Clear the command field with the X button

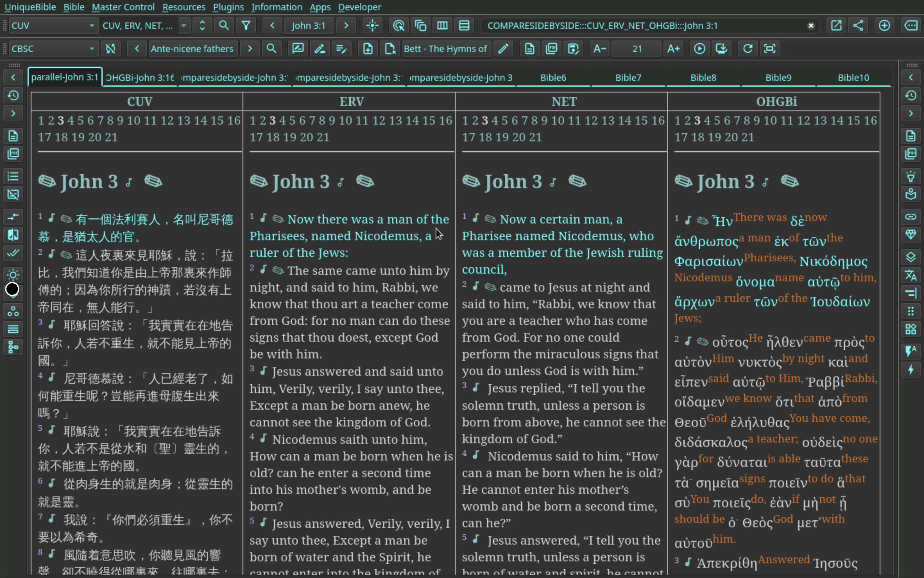coord(811,26)
